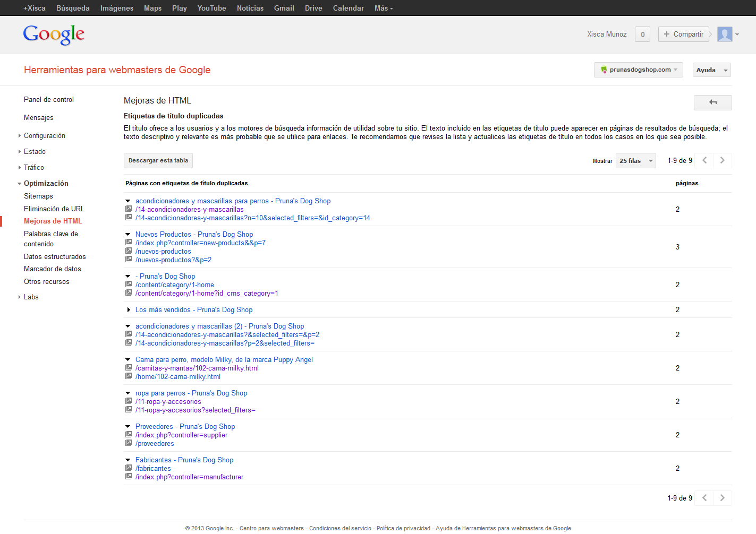Click external-link icon beside /index.php?controller=manufacturer
The image size is (756, 534).
point(129,476)
